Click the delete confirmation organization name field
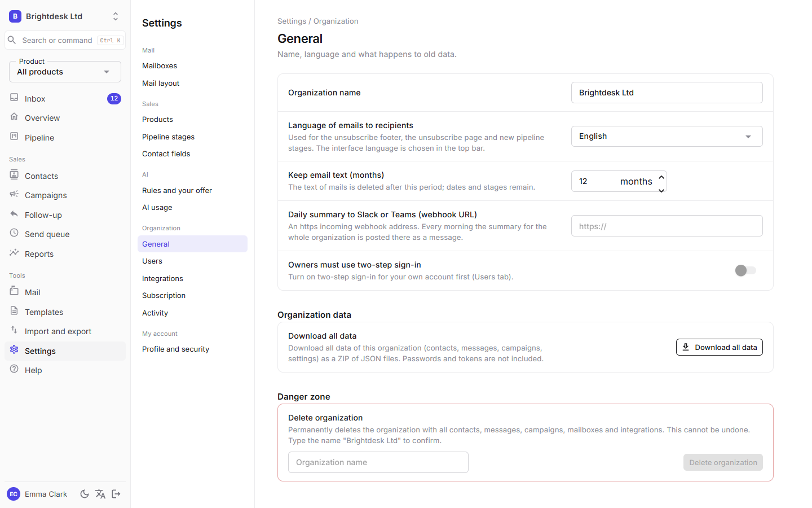 [x=378, y=462]
